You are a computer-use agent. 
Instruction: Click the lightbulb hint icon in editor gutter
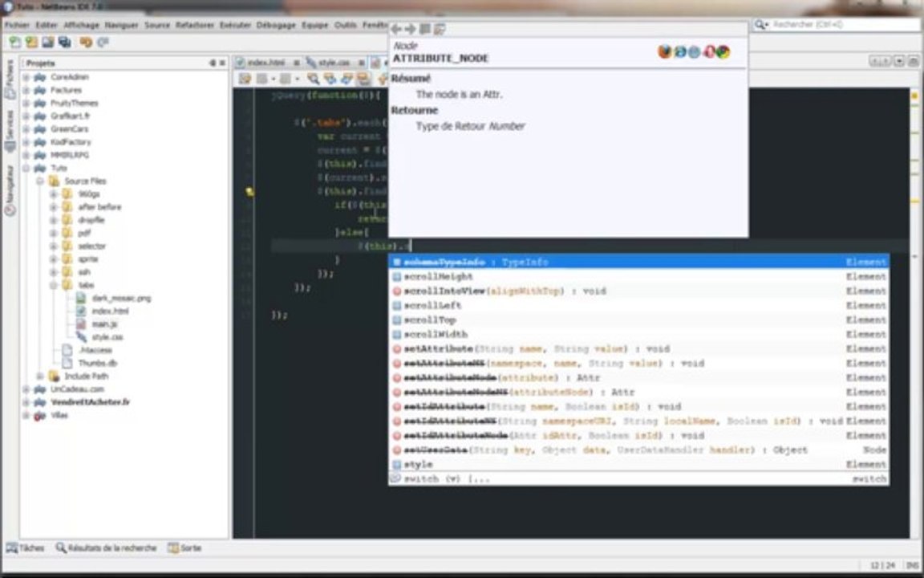tap(250, 191)
